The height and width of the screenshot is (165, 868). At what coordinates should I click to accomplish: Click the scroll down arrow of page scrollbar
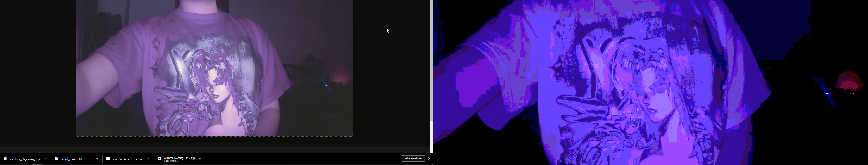431,151
